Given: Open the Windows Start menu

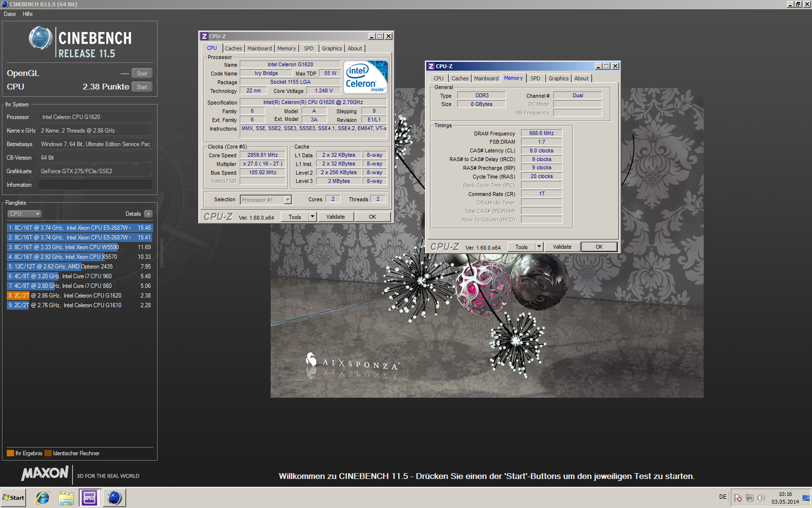Looking at the screenshot, I should click(14, 497).
